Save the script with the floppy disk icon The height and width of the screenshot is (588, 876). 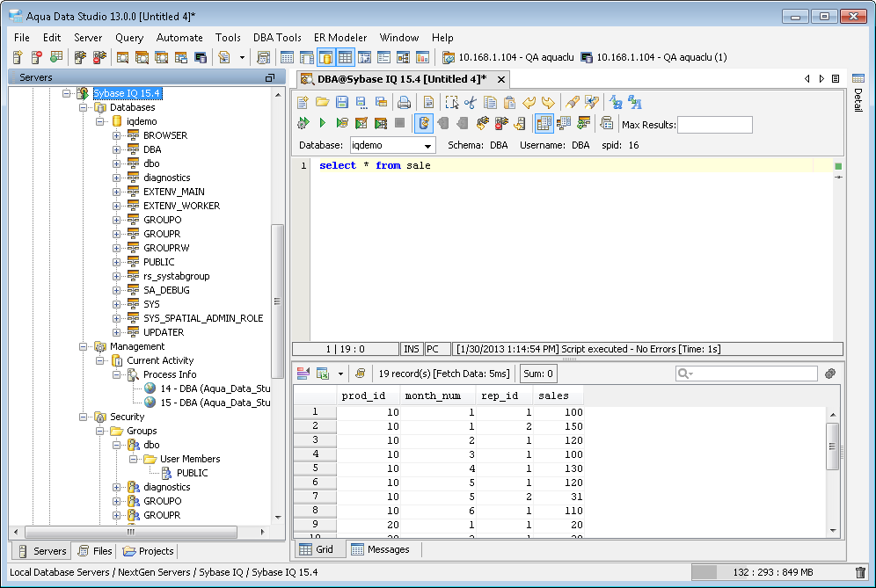(x=342, y=102)
